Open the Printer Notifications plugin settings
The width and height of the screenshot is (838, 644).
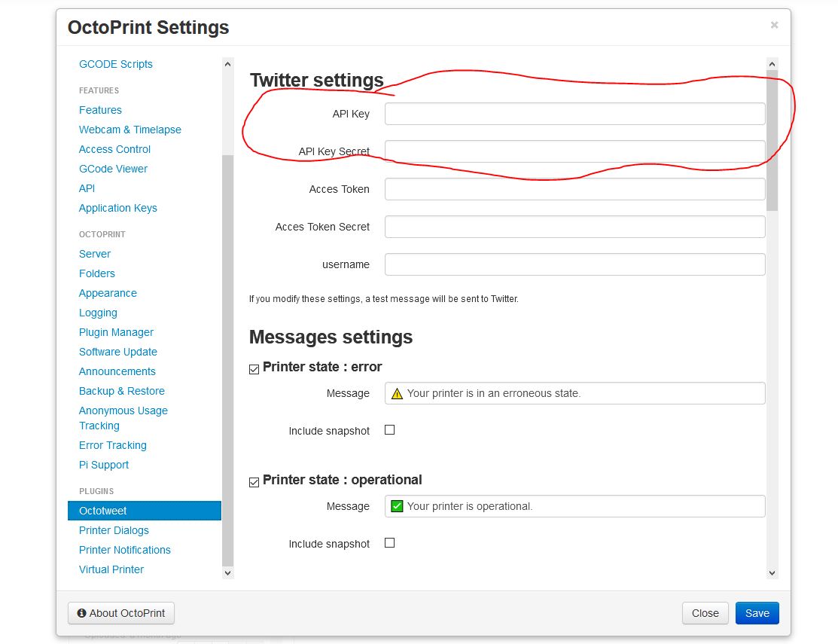click(x=124, y=550)
